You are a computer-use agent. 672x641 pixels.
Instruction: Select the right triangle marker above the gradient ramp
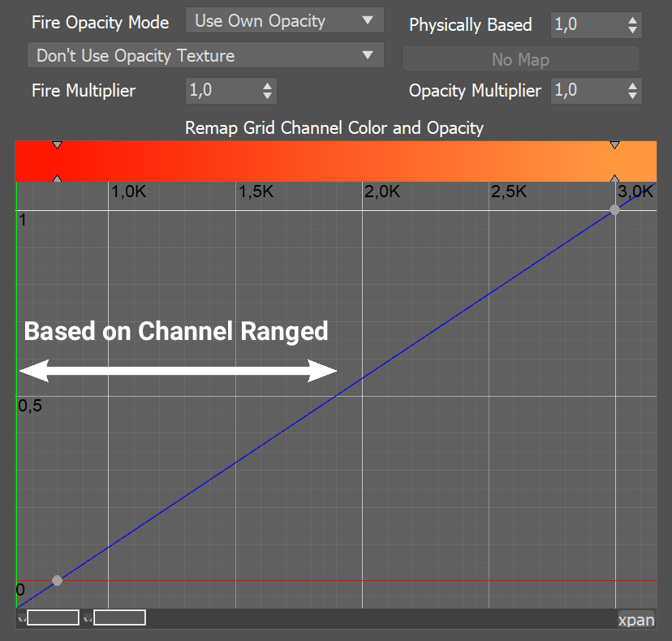[614, 146]
